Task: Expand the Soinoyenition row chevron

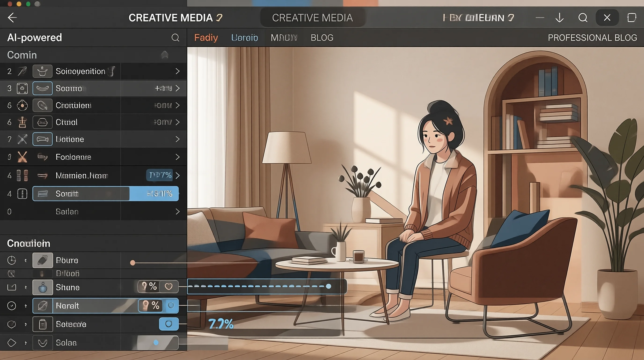Action: (178, 71)
